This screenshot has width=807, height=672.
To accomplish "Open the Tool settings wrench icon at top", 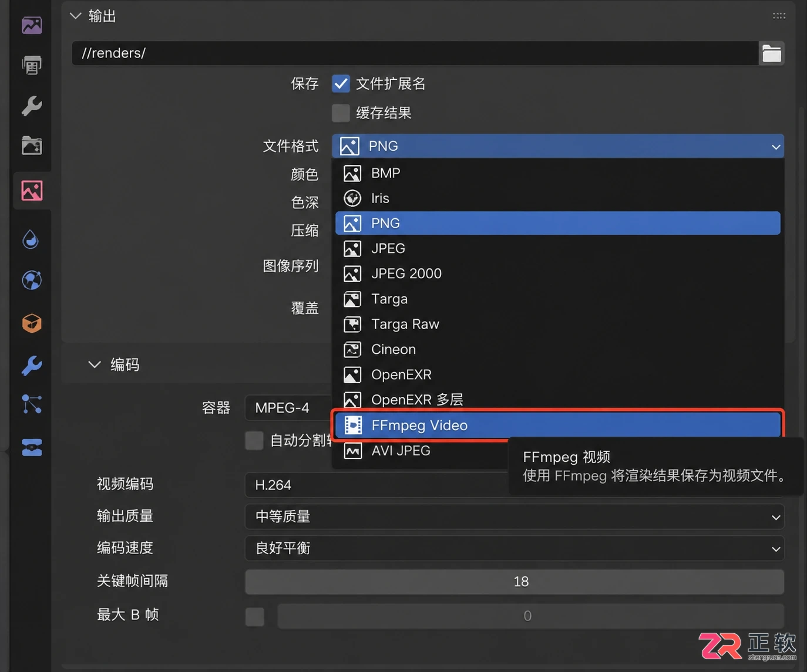I will point(32,106).
